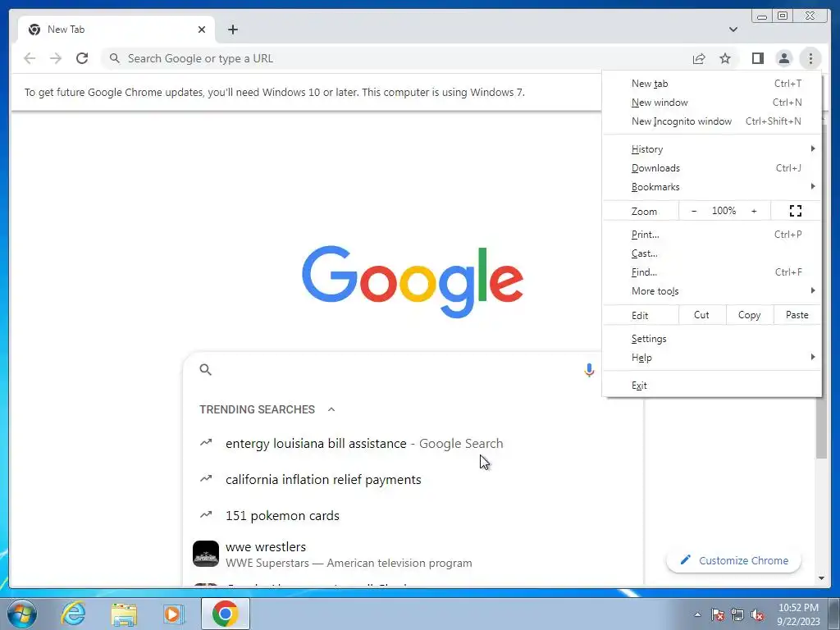Click the volume muted tray icon

[x=757, y=614]
